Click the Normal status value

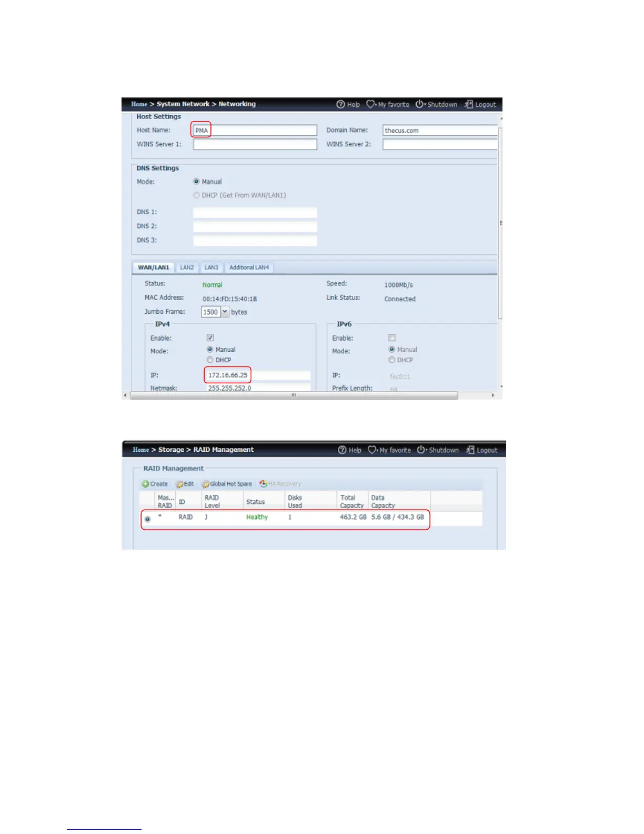click(x=213, y=285)
